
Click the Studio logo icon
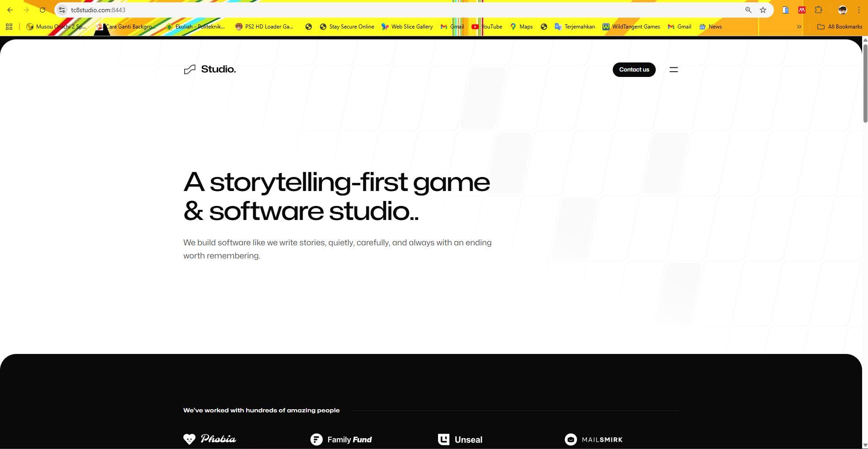point(189,69)
